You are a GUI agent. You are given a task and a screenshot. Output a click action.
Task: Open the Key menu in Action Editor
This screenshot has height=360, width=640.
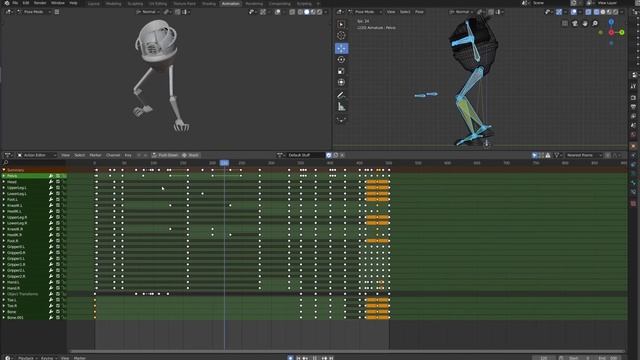coord(128,155)
